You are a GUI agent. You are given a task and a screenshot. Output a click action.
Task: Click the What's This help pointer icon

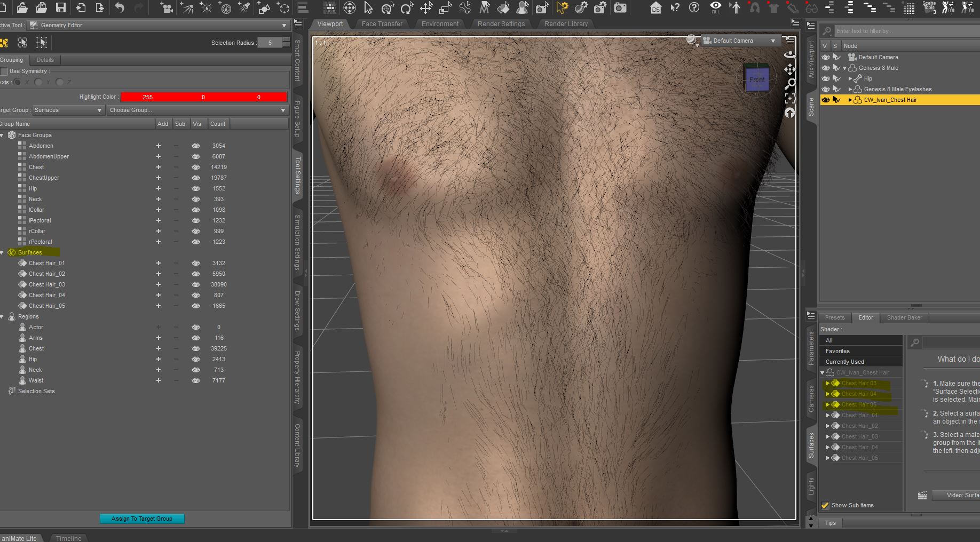click(675, 7)
